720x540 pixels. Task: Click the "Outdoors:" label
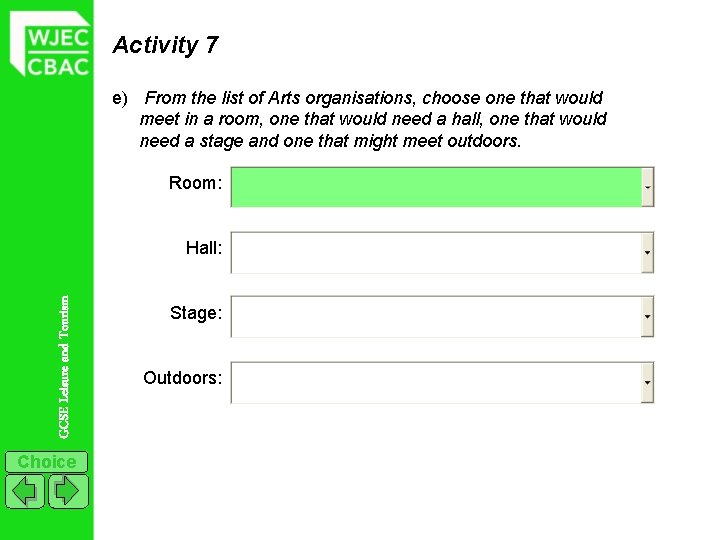click(183, 378)
